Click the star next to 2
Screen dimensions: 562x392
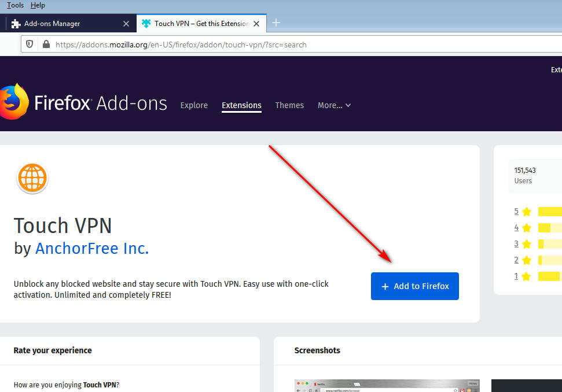527,260
